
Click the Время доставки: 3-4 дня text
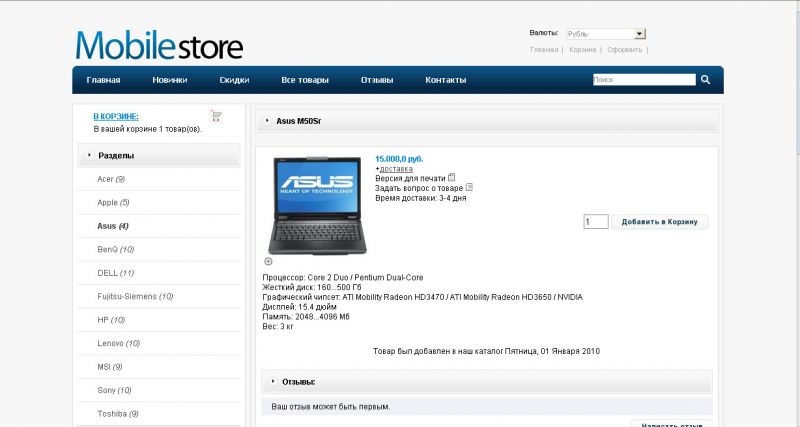click(420, 198)
